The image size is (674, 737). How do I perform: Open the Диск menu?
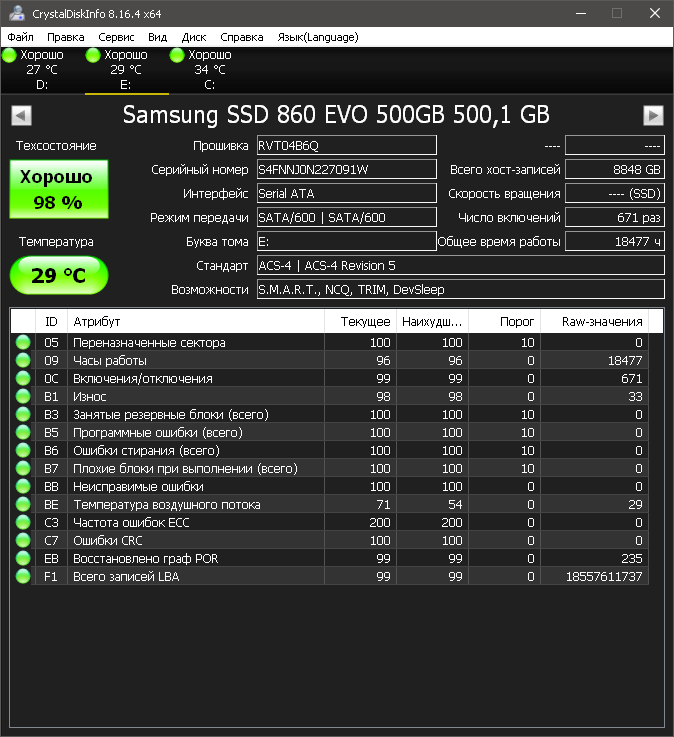pos(194,37)
